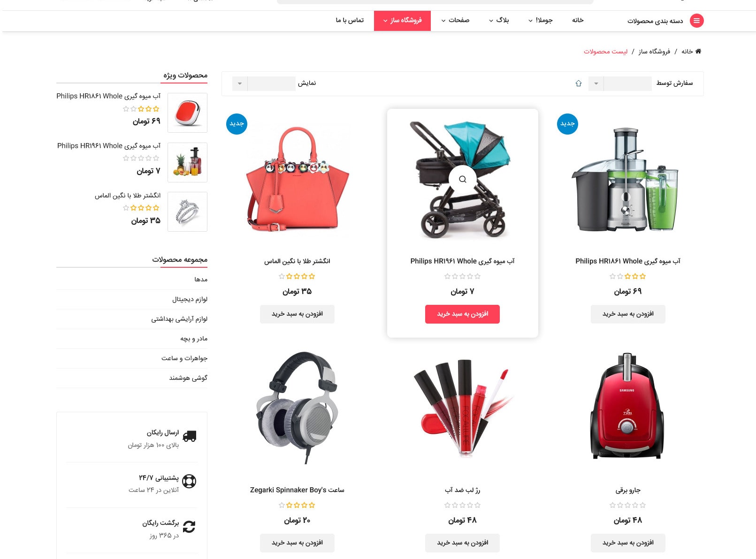Screen dimensions: 756x559
Task: Open the فروشگاه ساز breadcrumb link
Action: tap(654, 52)
